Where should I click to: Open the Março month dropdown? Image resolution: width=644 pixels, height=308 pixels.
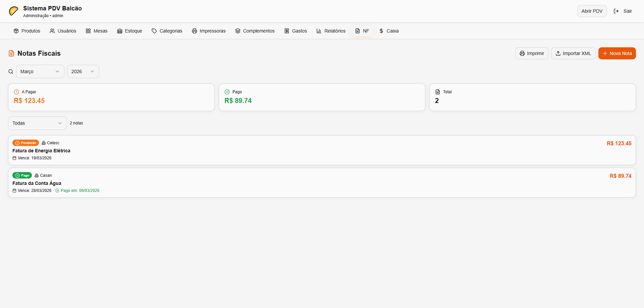[x=40, y=71]
